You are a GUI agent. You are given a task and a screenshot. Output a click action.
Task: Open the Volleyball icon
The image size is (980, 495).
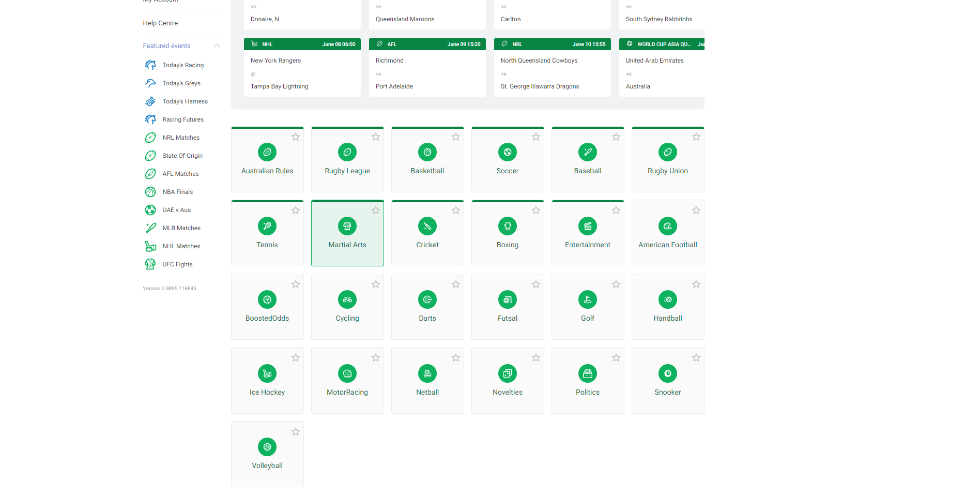[267, 447]
